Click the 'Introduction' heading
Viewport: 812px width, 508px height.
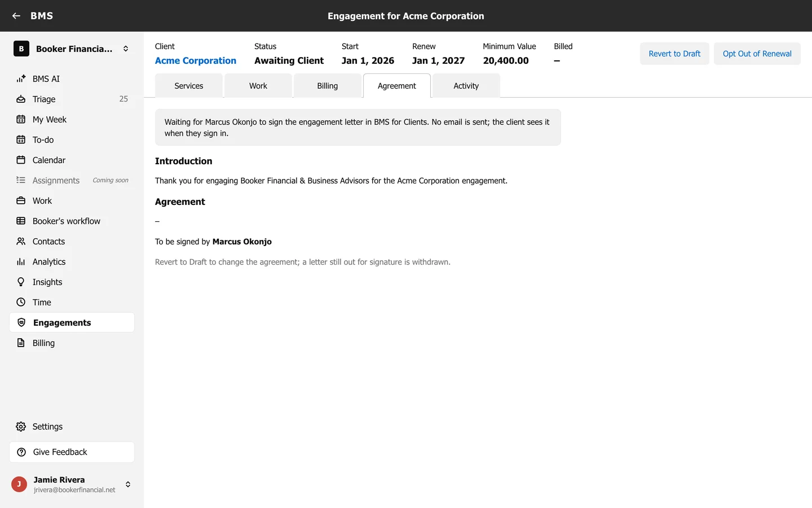point(184,161)
